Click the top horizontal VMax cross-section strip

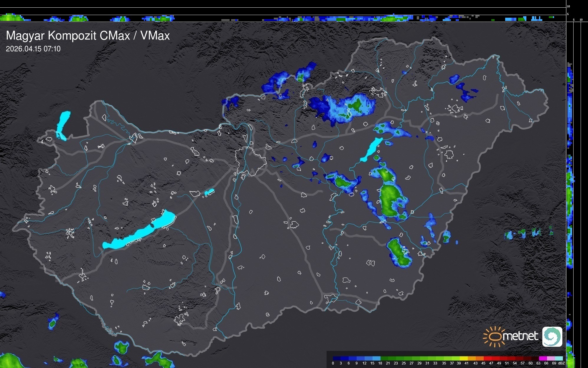coord(283,18)
